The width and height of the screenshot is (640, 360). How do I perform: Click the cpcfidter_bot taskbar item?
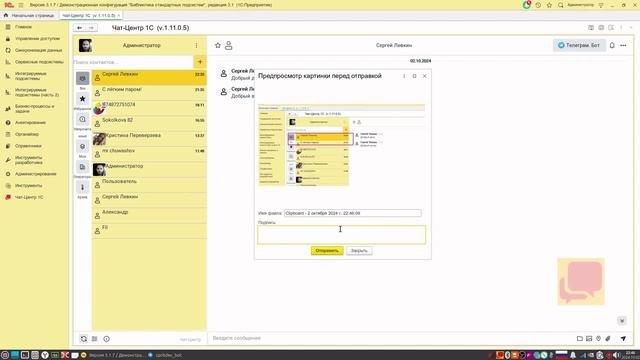click(165, 355)
